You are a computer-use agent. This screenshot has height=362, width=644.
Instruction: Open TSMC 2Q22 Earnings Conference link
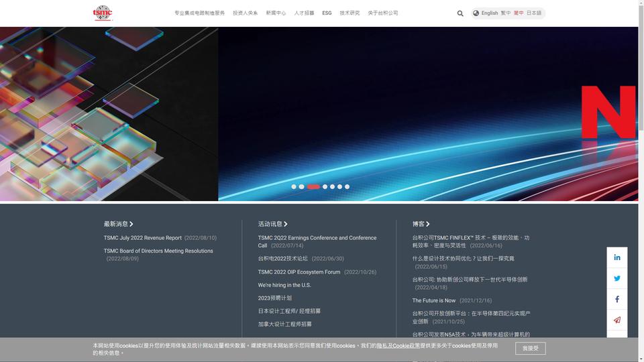tap(317, 241)
